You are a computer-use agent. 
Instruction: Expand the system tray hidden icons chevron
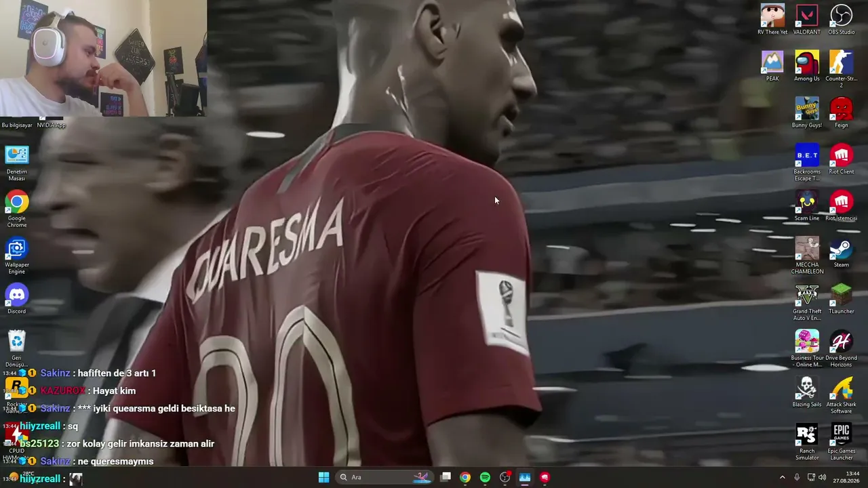pyautogui.click(x=782, y=477)
